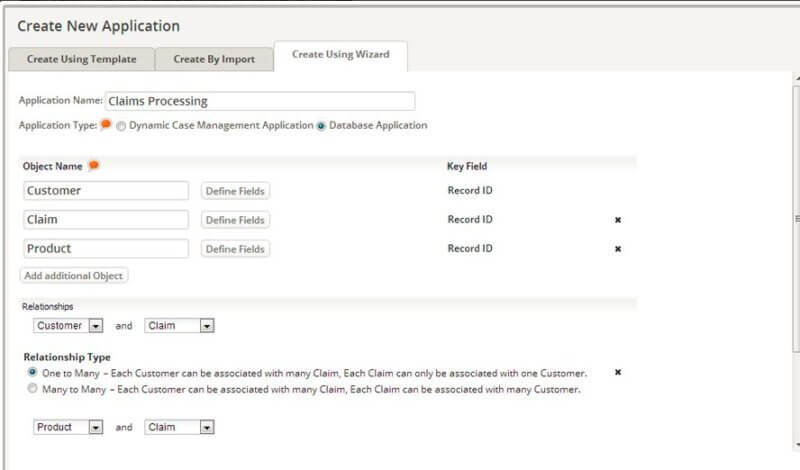Select Dynamic Case Management Application type

(121, 126)
